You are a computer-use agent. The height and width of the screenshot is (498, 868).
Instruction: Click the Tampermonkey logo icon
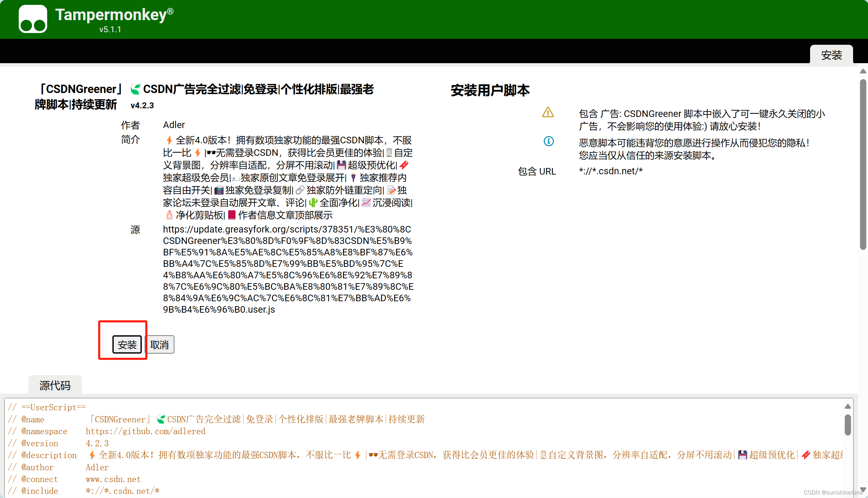pyautogui.click(x=33, y=19)
